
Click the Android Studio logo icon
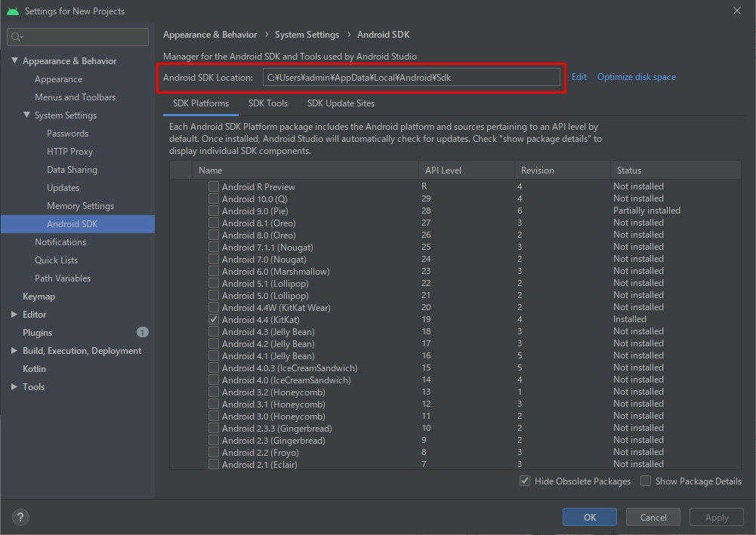pos(13,11)
